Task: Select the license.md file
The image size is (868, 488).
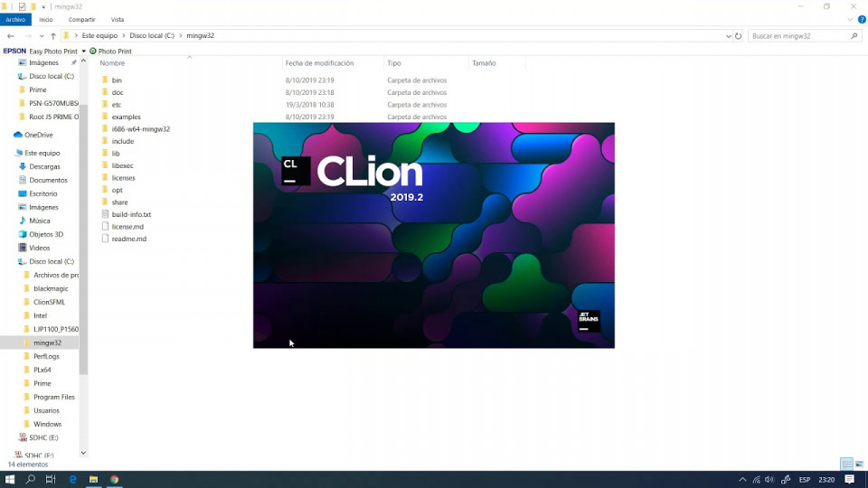Action: [127, 226]
